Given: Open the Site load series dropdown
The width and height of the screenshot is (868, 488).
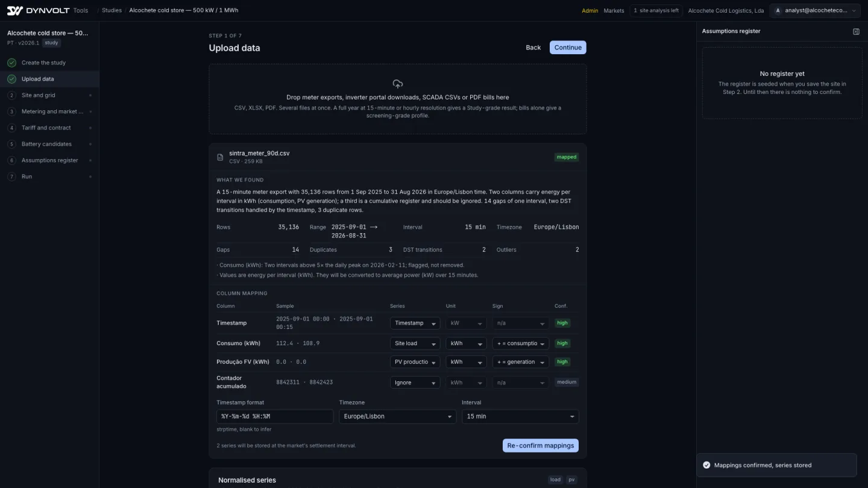Looking at the screenshot, I should (415, 343).
